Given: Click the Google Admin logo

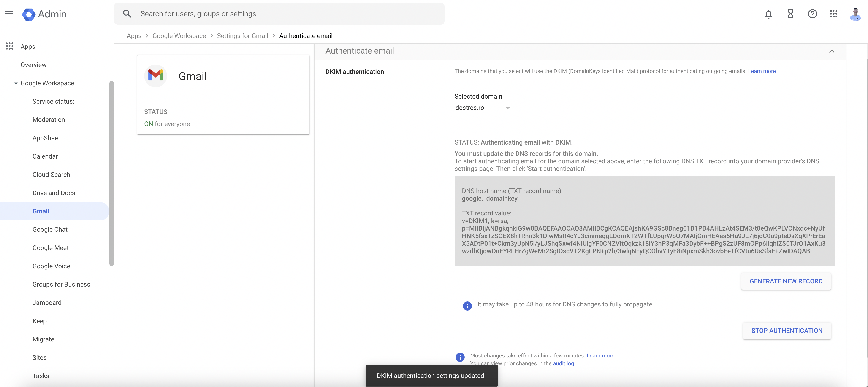Looking at the screenshot, I should pos(44,14).
